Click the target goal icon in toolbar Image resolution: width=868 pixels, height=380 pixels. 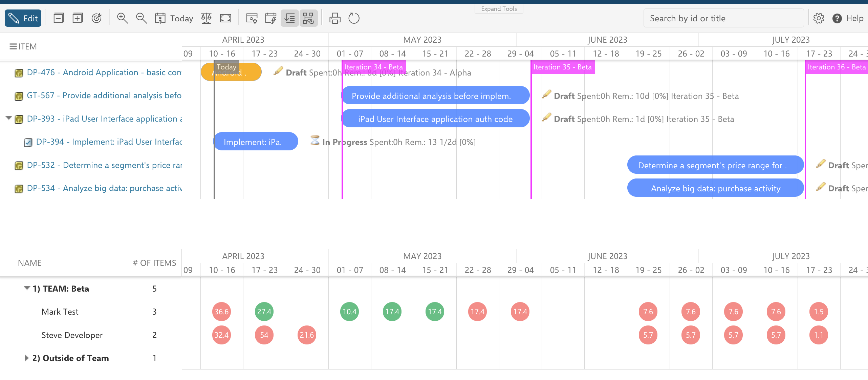97,18
